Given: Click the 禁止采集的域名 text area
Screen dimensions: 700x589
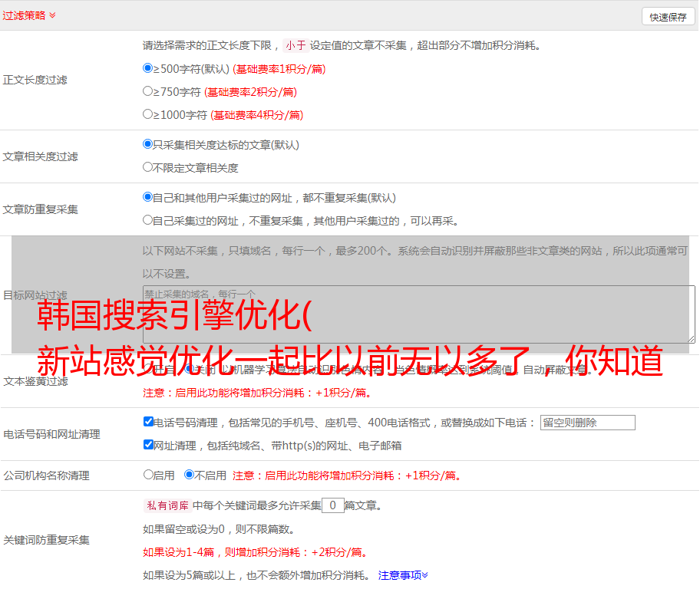Looking at the screenshot, I should 419,314.
